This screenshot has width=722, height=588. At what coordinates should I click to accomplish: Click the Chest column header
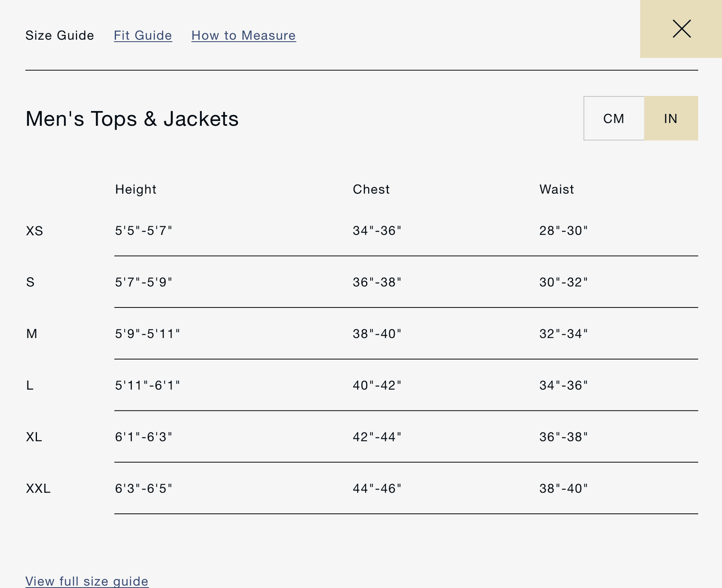tap(371, 189)
